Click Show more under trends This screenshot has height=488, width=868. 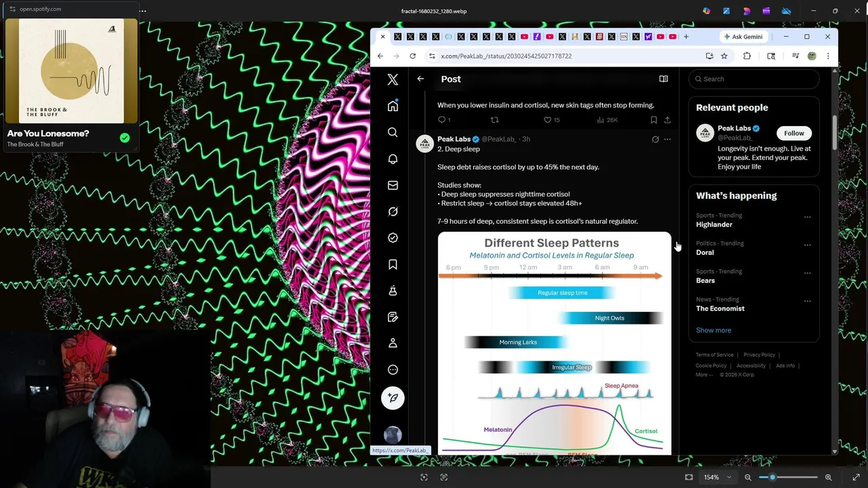[x=713, y=330]
